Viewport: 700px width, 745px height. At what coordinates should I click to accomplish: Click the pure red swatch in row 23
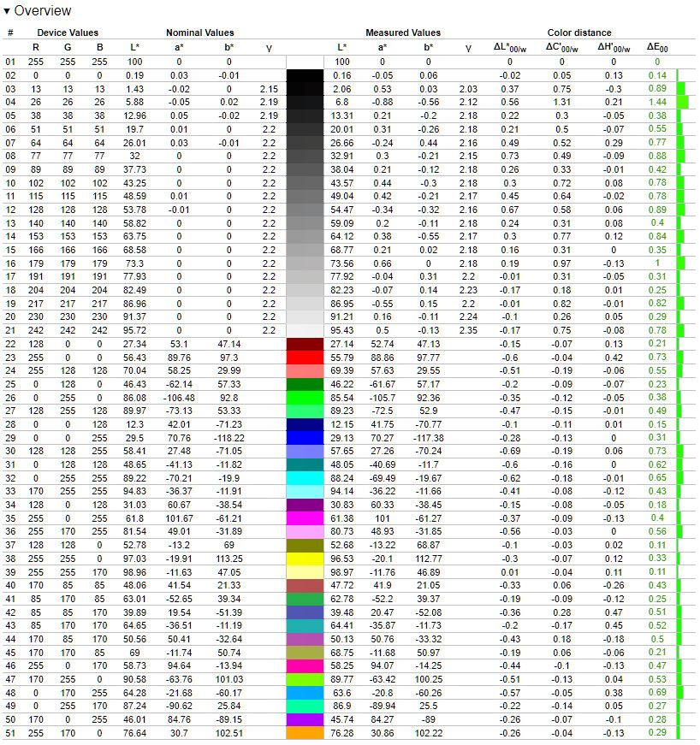pyautogui.click(x=305, y=358)
